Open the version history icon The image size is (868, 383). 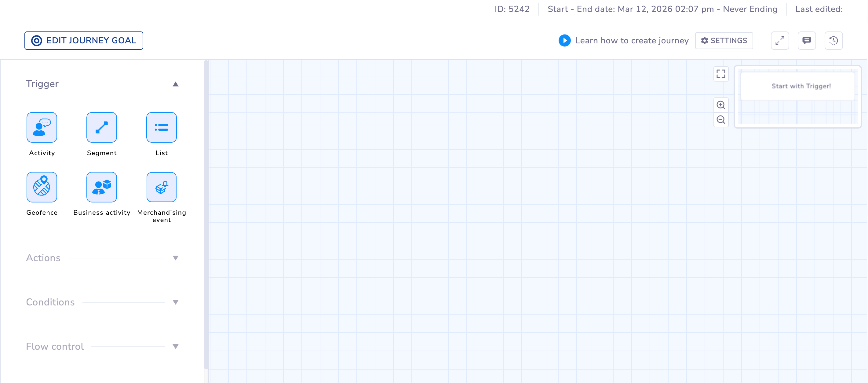click(x=833, y=40)
